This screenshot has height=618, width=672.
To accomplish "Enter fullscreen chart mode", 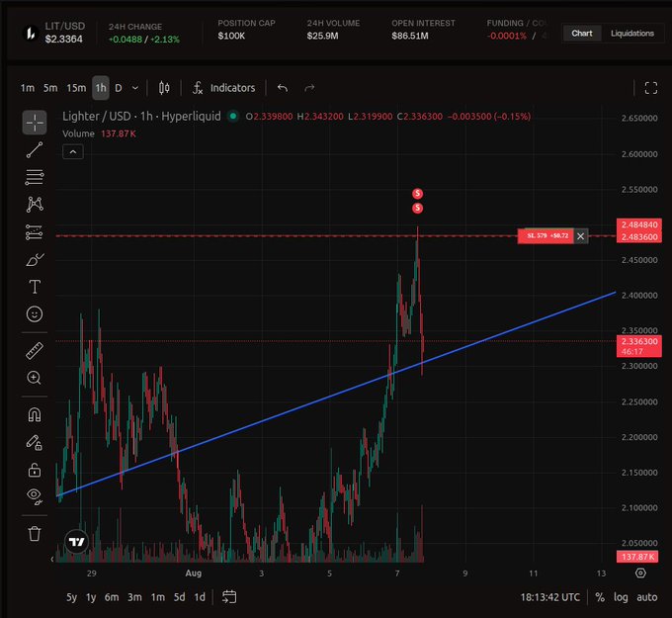I will point(651,88).
